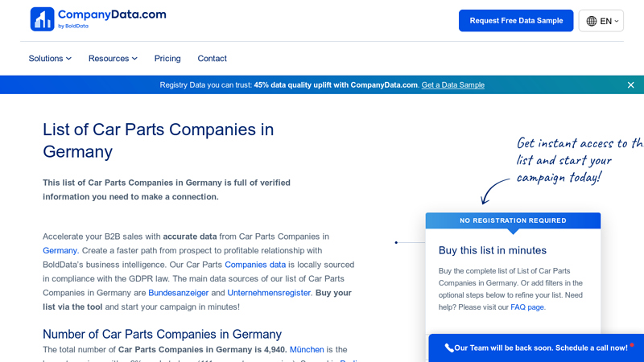This screenshot has height=362, width=644.
Task: Close the blue announcement banner
Action: 630,85
